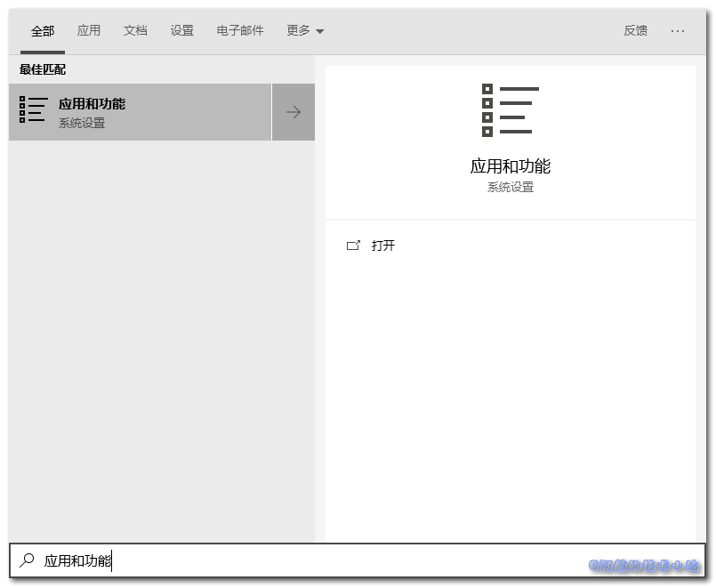Expand result details with right arrow
Image resolution: width=716 pixels, height=588 pixels.
[294, 112]
